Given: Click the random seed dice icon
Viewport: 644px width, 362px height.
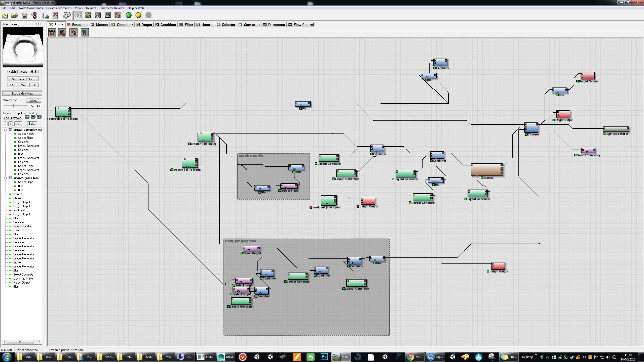Looking at the screenshot, I should click(67, 16).
